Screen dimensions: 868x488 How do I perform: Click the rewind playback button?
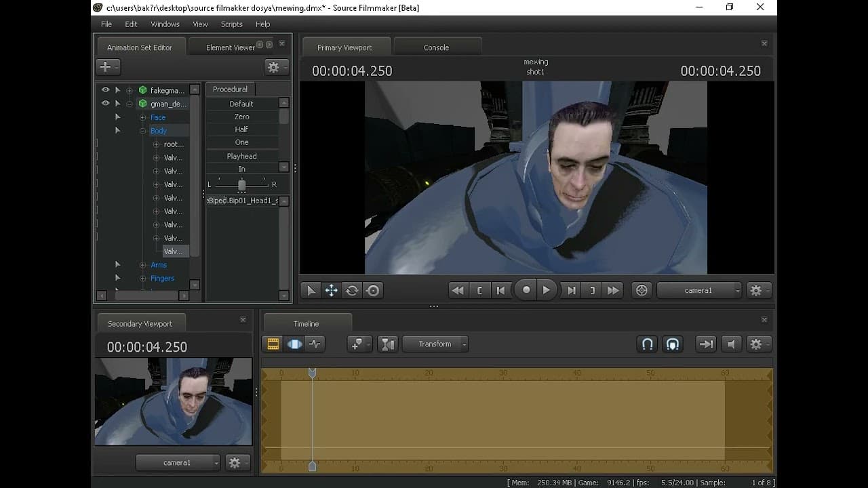point(458,290)
